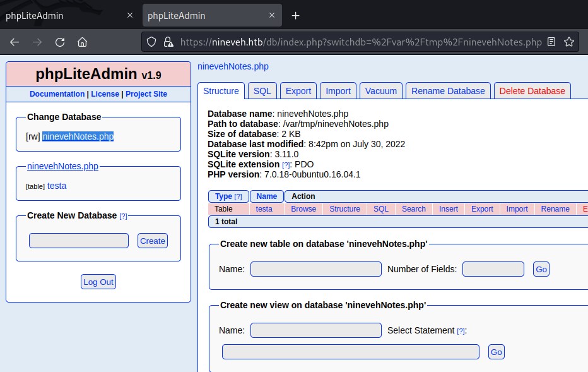
Task: Click Go button for new table
Action: (x=541, y=269)
